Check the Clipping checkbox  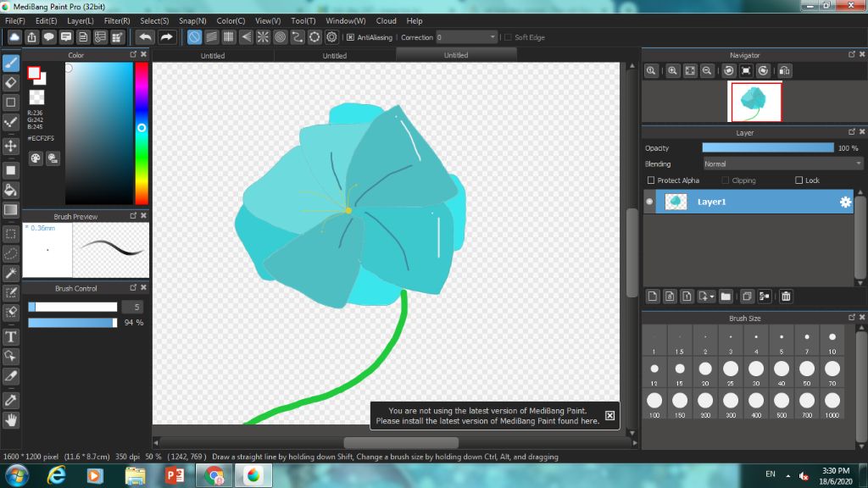[x=726, y=180]
